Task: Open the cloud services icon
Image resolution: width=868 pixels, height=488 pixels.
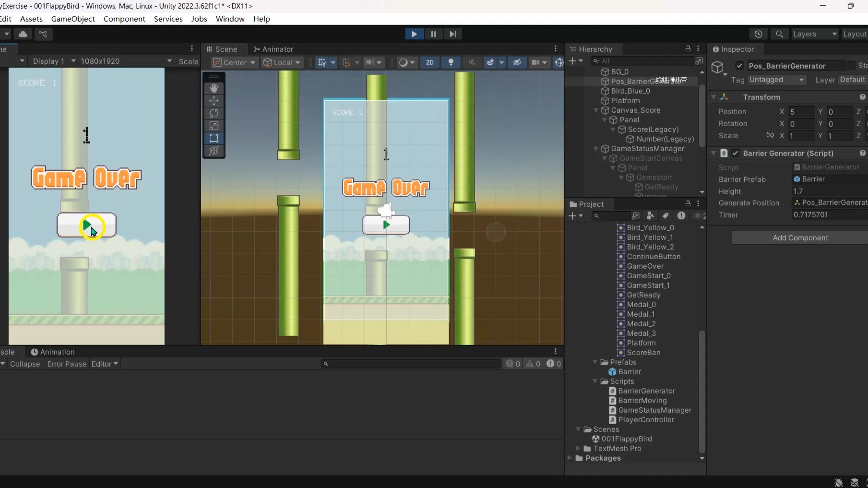Action: click(23, 34)
